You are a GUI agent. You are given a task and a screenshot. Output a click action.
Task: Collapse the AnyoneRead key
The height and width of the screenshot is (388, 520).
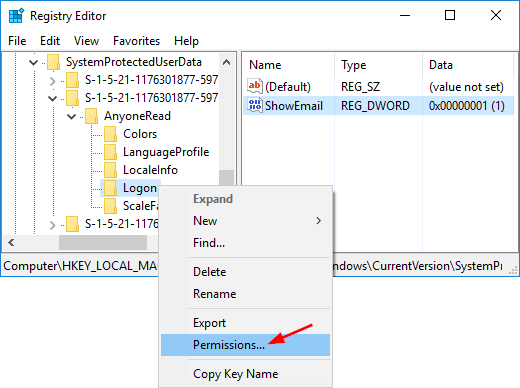71,116
